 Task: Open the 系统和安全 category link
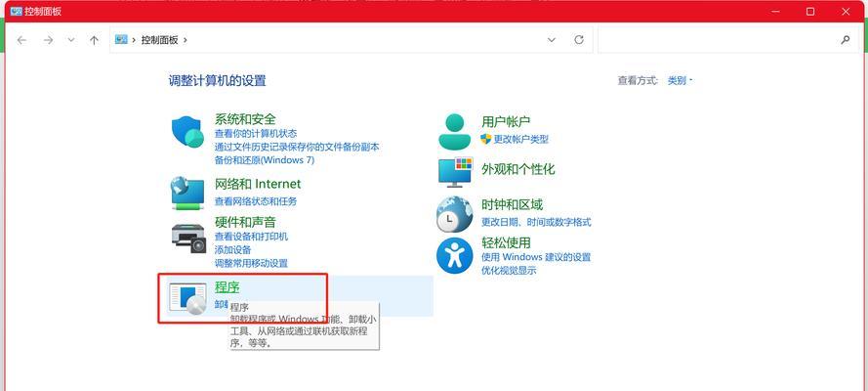tap(245, 119)
